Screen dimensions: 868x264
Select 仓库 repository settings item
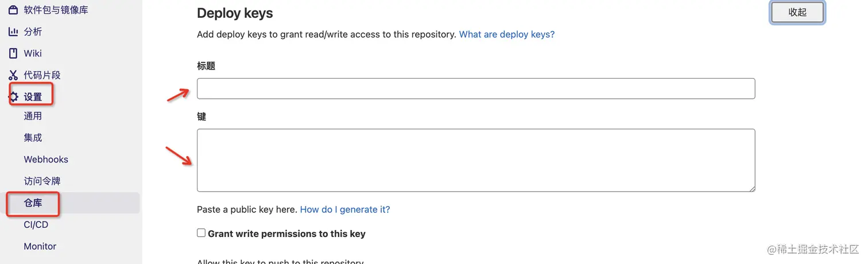33,203
